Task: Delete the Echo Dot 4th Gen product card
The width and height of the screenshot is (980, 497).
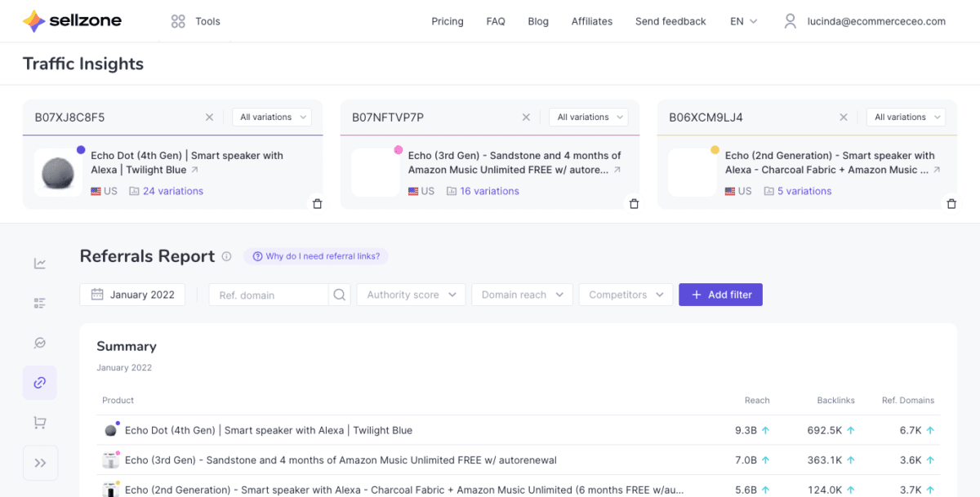Action: click(317, 203)
